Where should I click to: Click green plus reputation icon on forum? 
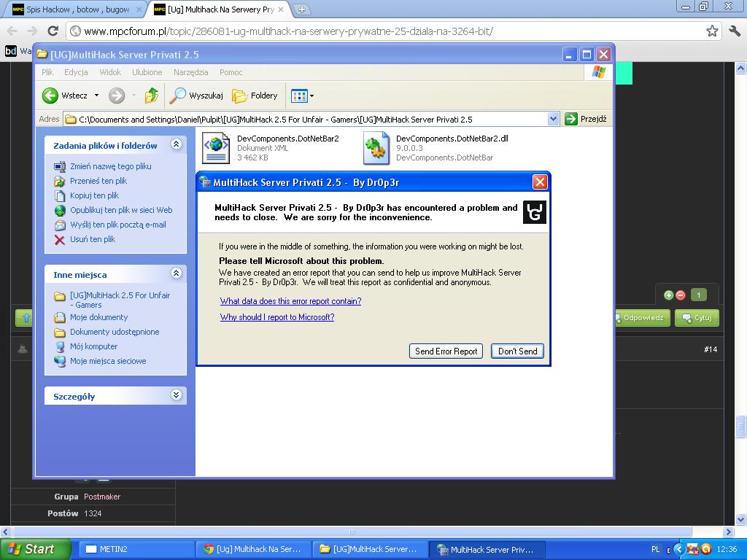point(668,295)
